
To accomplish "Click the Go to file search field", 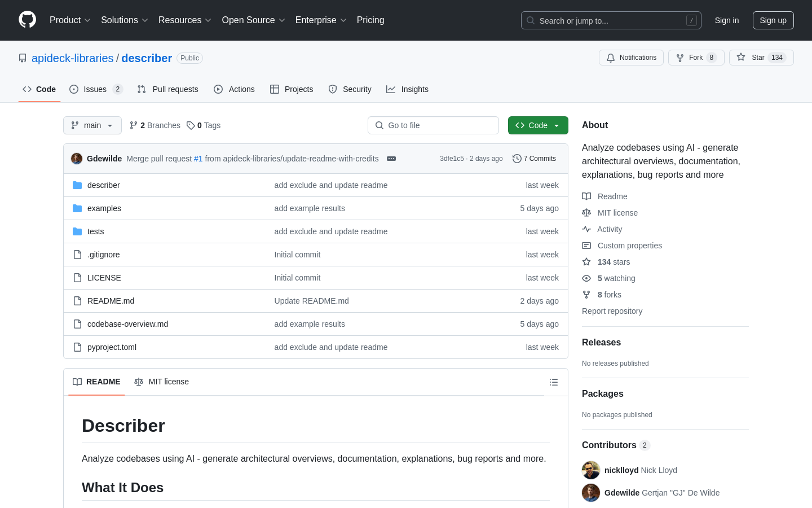I will (x=433, y=125).
